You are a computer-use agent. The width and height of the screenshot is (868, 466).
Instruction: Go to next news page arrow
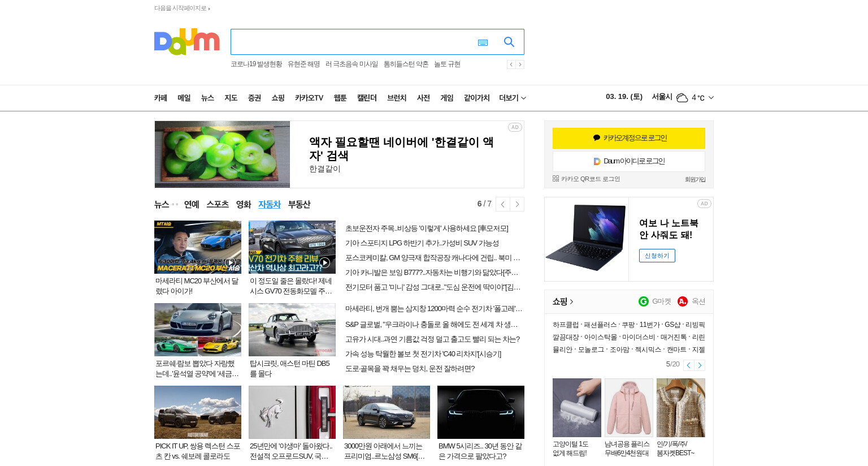pyautogui.click(x=517, y=204)
